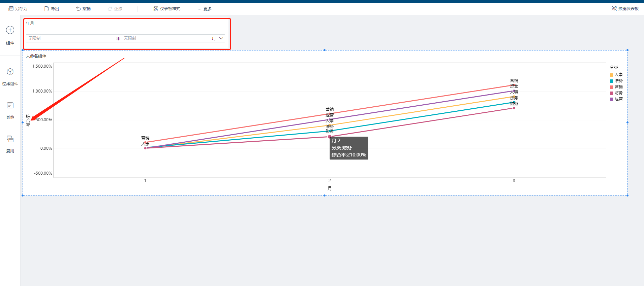Screen dimensions: 644x286
Task: Click the 另存为 save-as icon
Action: click(11, 9)
